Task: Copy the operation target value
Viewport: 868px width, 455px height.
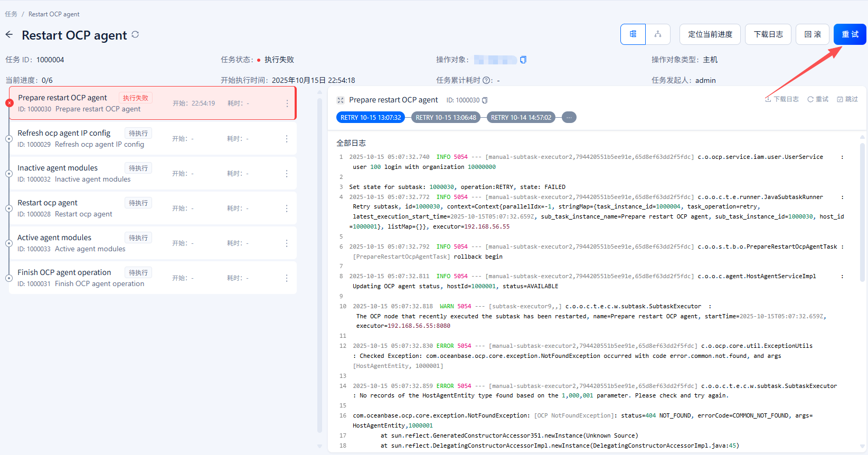Action: click(x=523, y=60)
